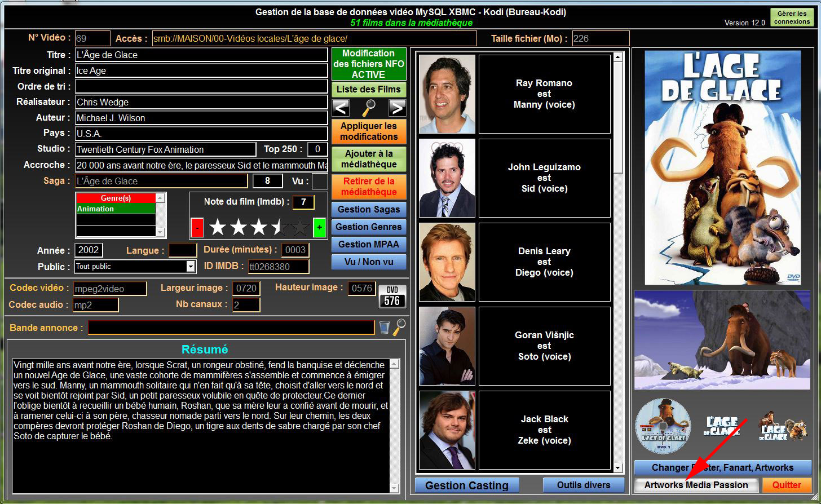The height and width of the screenshot is (504, 821).
Task: Toggle NFO file modification ACTIVE button
Action: click(369, 64)
